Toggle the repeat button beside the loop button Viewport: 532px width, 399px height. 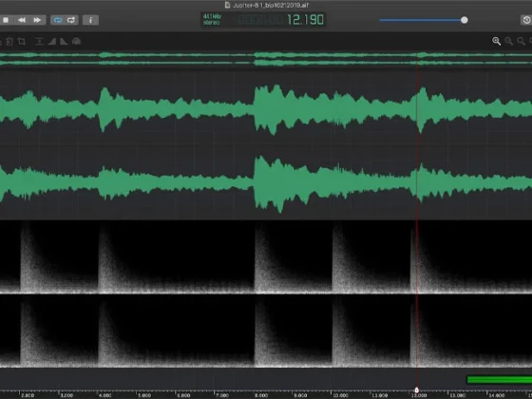pyautogui.click(x=71, y=20)
